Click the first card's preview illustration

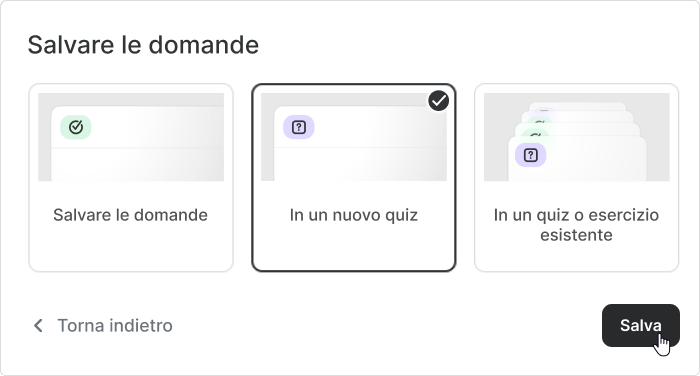point(131,137)
